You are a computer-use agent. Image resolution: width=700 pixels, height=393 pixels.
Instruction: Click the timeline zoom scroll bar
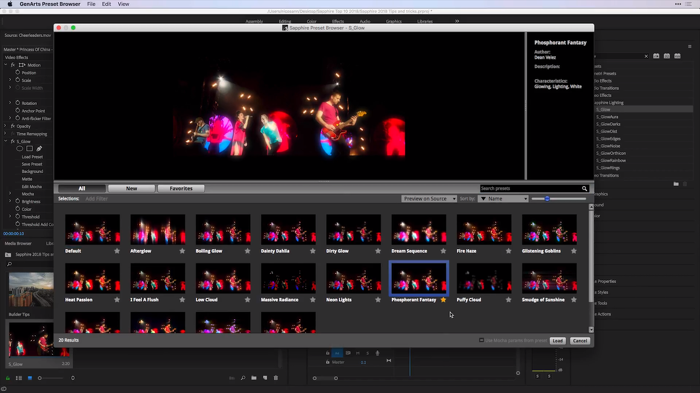pyautogui.click(x=325, y=378)
